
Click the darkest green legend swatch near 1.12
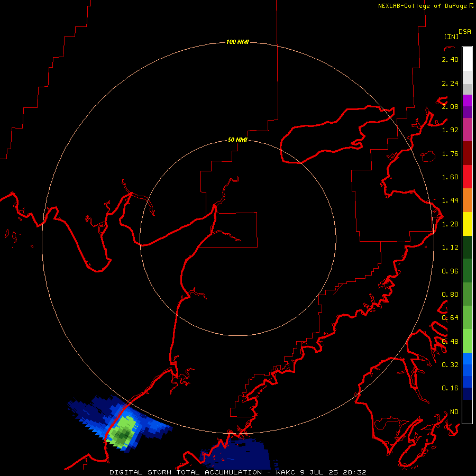coord(467,247)
